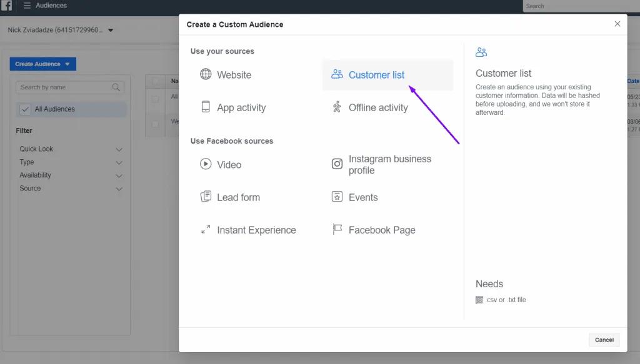The height and width of the screenshot is (364, 640).
Task: Click the Events star icon
Action: [337, 197]
